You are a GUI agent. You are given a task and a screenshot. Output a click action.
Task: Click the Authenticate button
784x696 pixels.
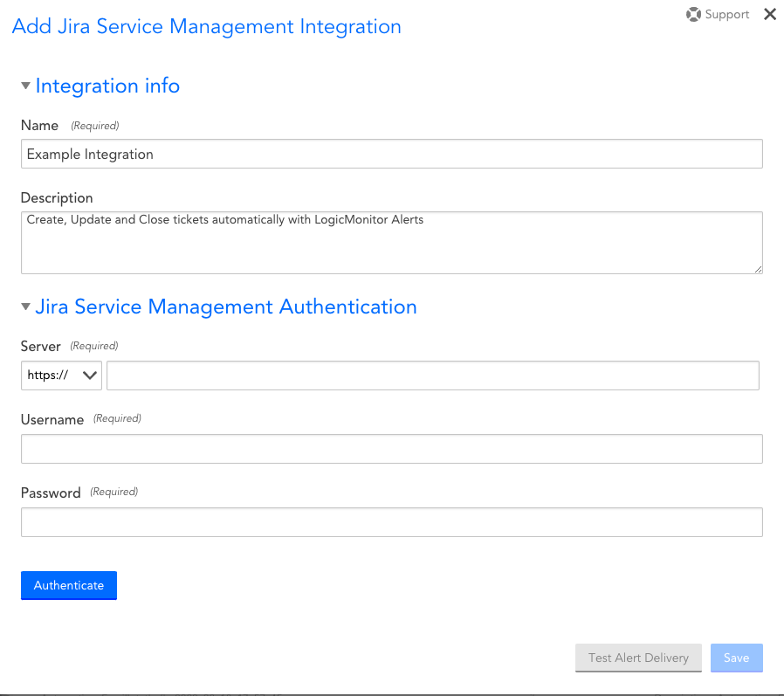(69, 585)
